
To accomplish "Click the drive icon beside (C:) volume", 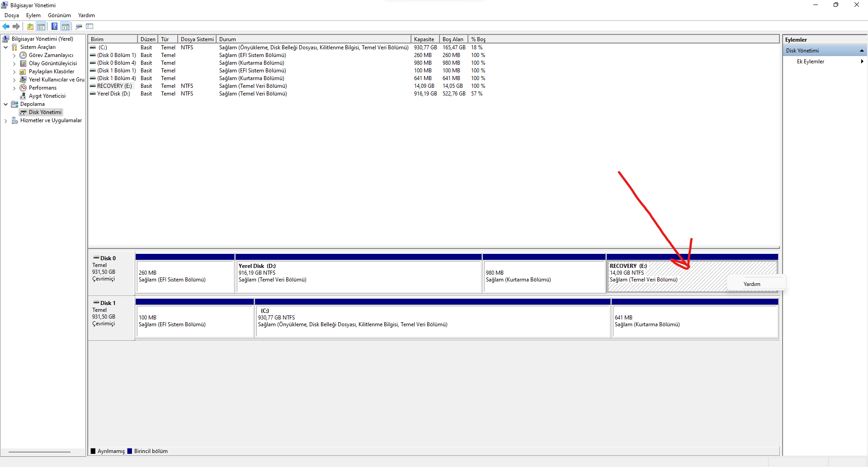I will [x=93, y=48].
